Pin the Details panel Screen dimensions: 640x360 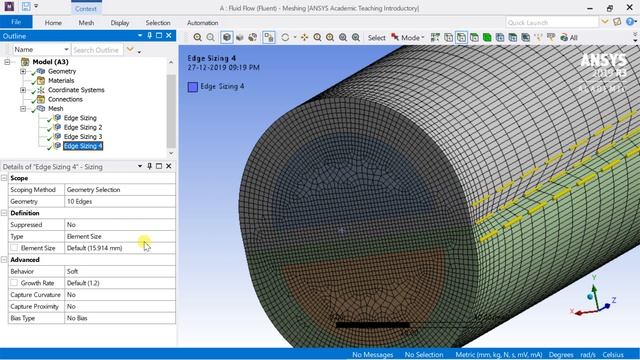(x=150, y=166)
